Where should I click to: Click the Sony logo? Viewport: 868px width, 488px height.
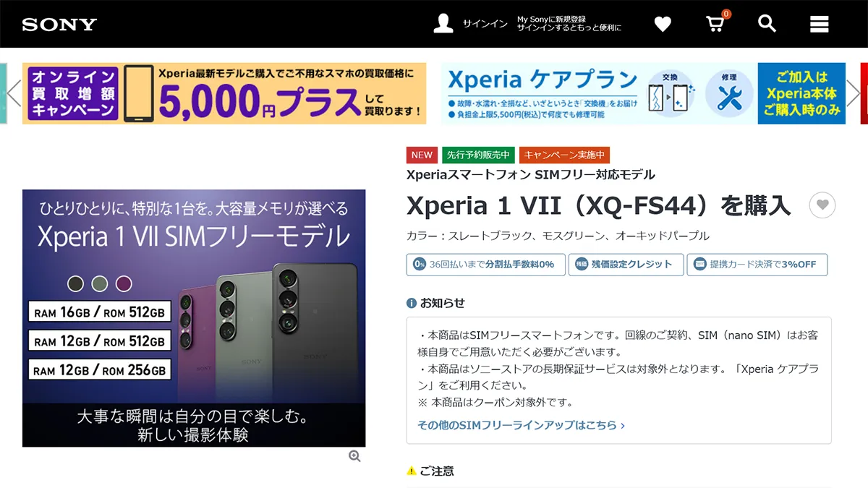[59, 25]
